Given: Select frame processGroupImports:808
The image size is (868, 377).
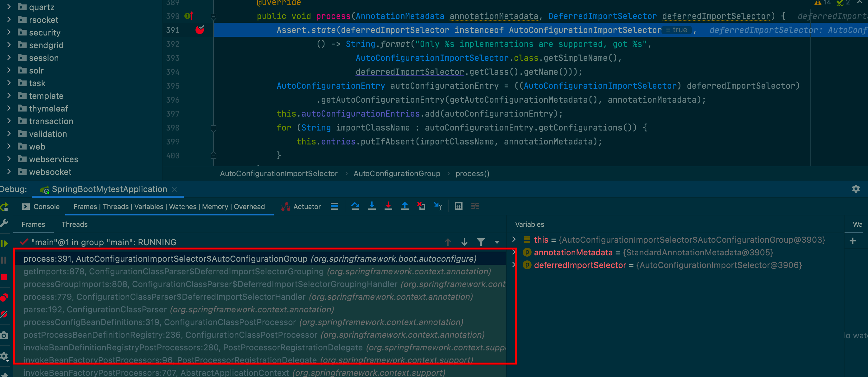Looking at the screenshot, I should coord(260,284).
